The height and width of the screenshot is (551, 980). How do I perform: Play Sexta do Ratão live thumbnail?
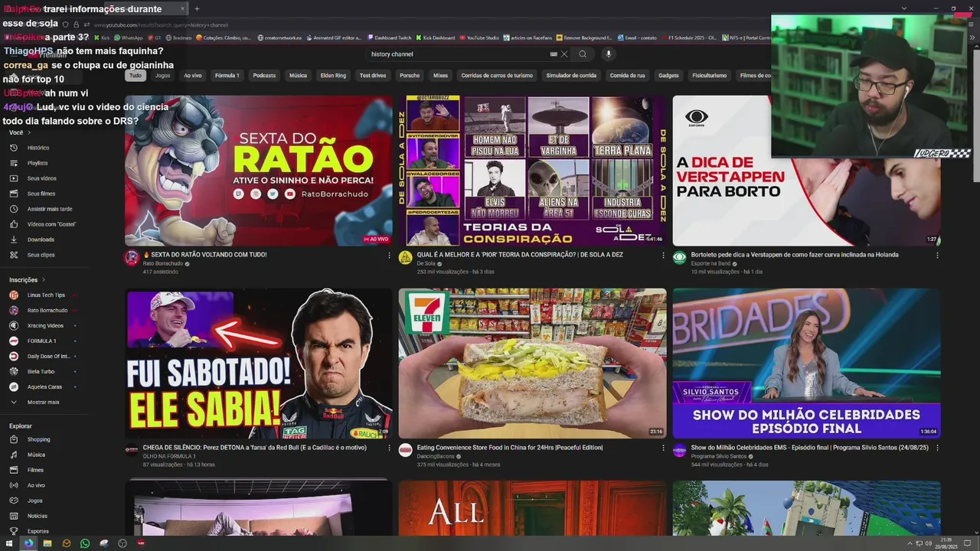(x=259, y=171)
